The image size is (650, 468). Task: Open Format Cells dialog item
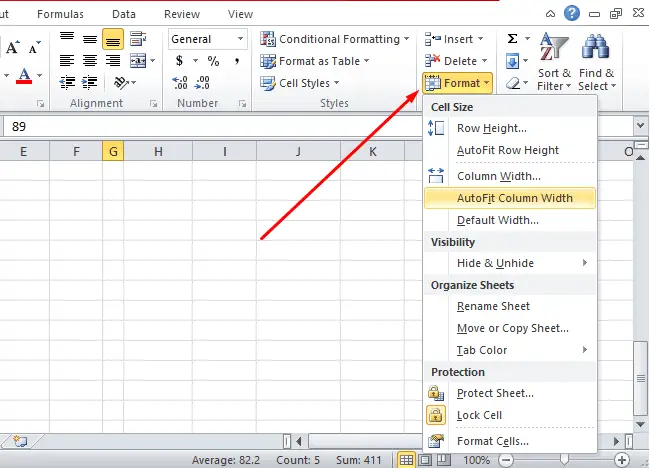(510, 441)
